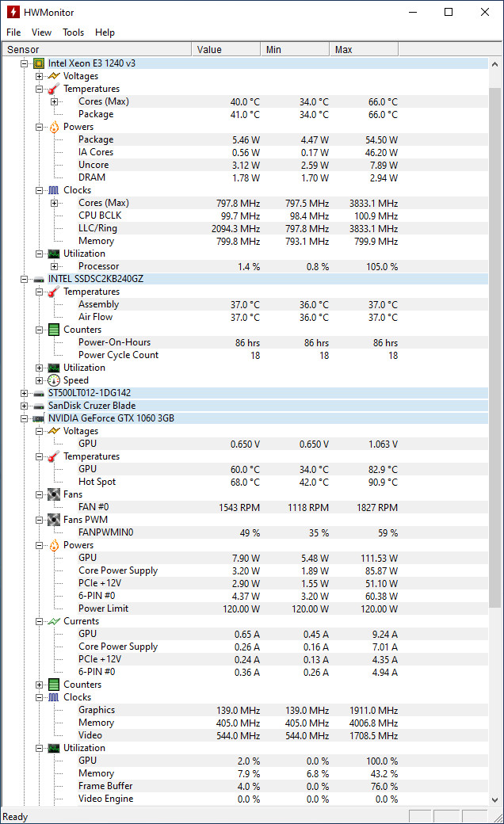Screen dimensions: 504x824
Task: Collapse the NVIDIA GeForce GTX 1060 node
Action: tap(25, 419)
